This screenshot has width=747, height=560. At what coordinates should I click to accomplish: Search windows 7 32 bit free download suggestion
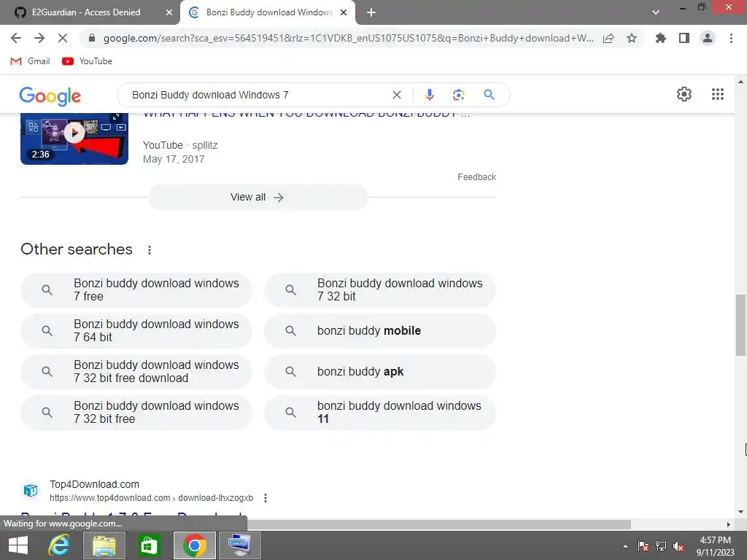(136, 371)
